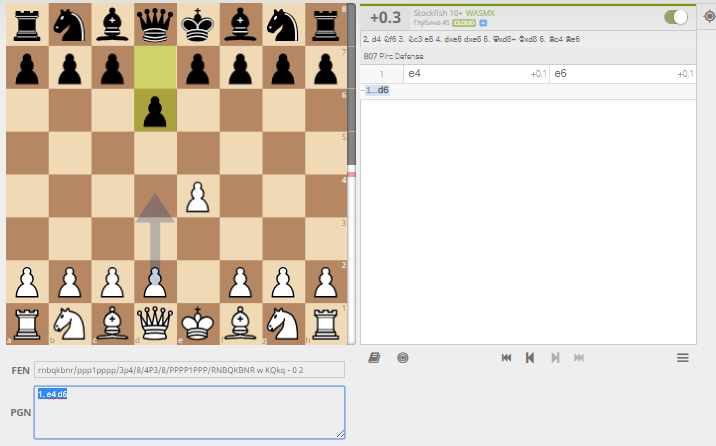
Task: Click the 1...d6 variation move
Action: [x=377, y=90]
